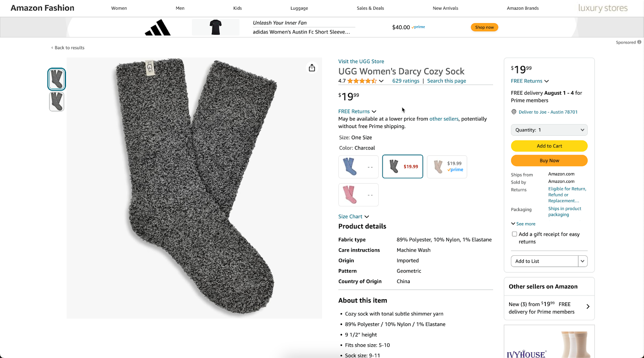This screenshot has height=358, width=644.
Task: Click the Add to Cart button
Action: 549,146
